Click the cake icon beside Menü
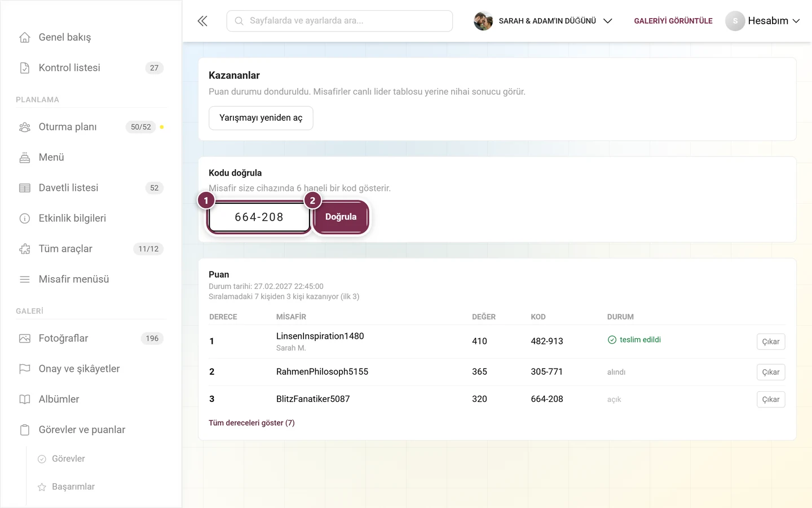The height and width of the screenshot is (508, 812). (25, 157)
